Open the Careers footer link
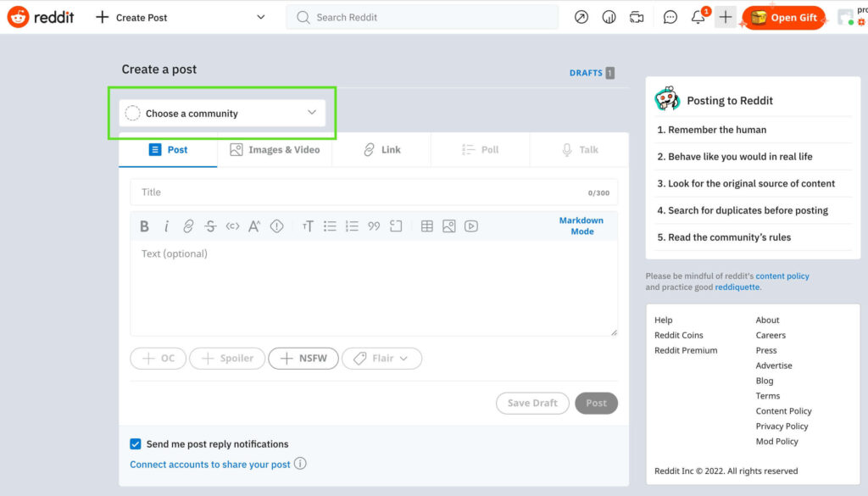The width and height of the screenshot is (868, 496). (771, 335)
